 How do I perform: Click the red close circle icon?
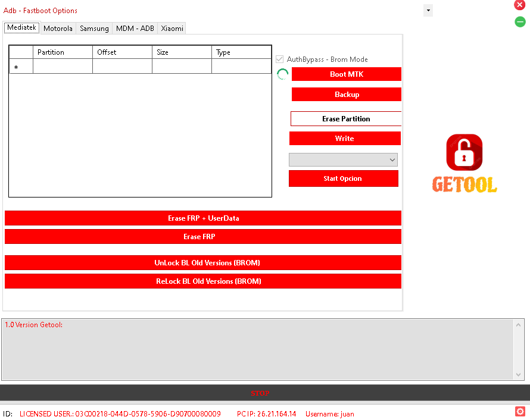[519, 5]
